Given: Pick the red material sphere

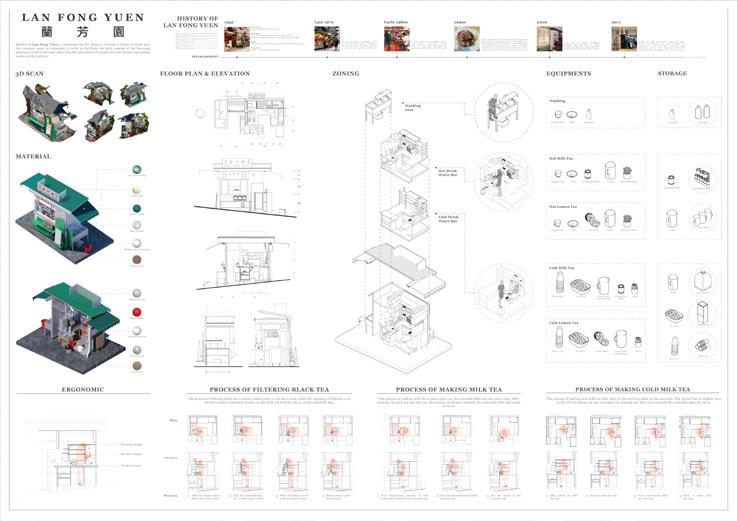Looking at the screenshot, I should pyautogui.click(x=137, y=312).
